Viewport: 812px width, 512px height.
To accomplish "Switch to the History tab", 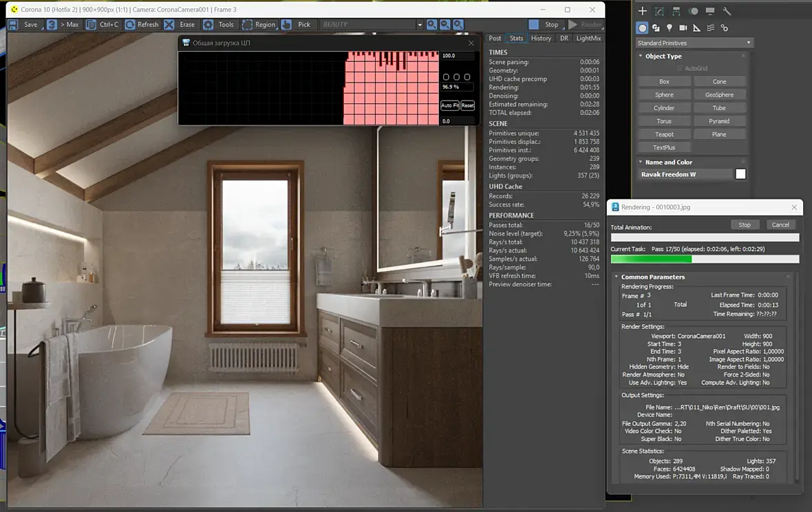I will pos(541,39).
